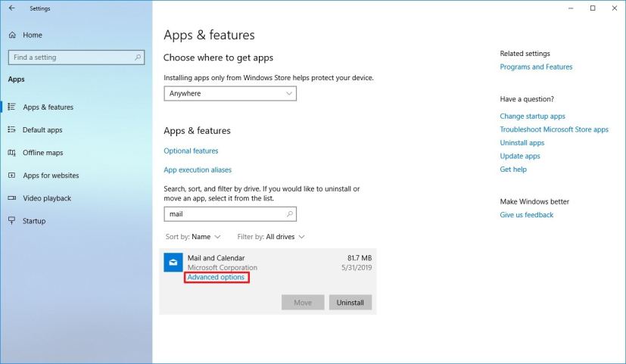Click the magnifier in Find a setting
Screen dimensions: 626x364
click(x=138, y=58)
